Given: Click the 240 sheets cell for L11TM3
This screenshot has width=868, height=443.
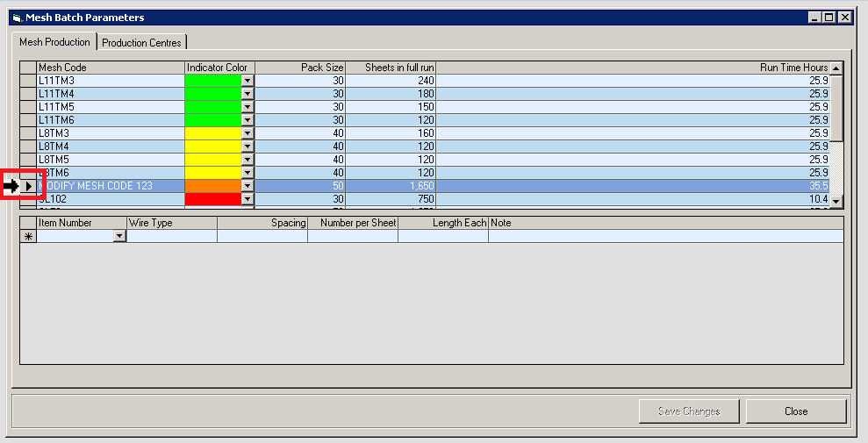Looking at the screenshot, I should [391, 81].
